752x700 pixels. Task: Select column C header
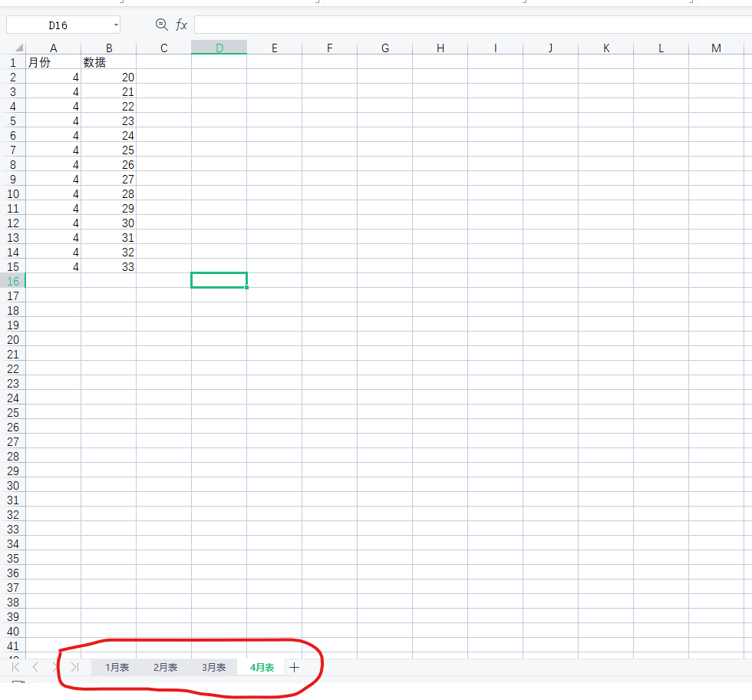coord(164,48)
